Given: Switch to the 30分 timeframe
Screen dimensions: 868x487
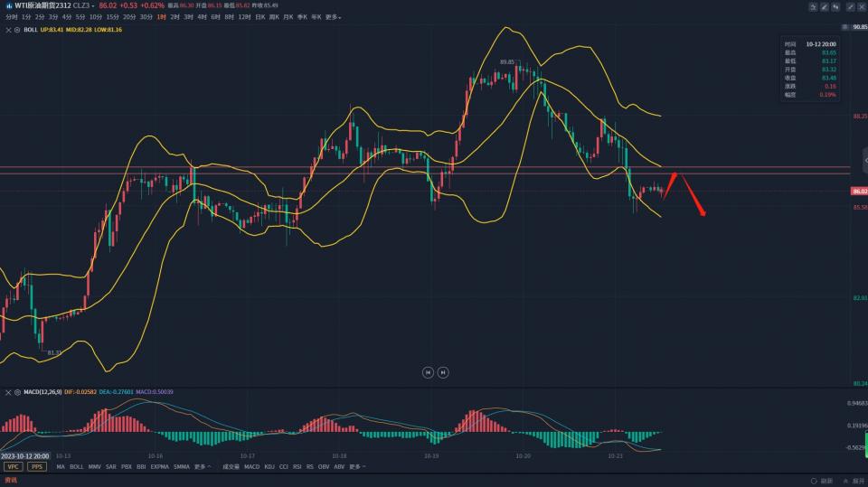Looking at the screenshot, I should pyautogui.click(x=146, y=17).
